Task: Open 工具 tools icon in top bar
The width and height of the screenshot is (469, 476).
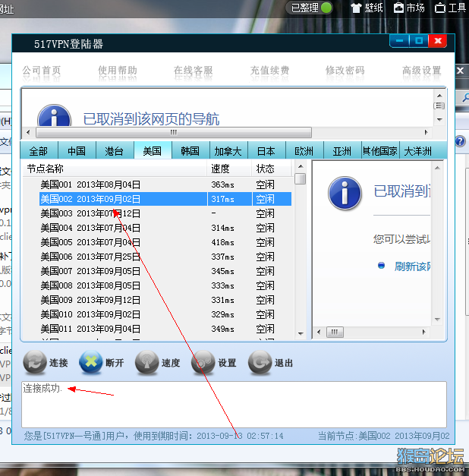Action: coord(439,8)
